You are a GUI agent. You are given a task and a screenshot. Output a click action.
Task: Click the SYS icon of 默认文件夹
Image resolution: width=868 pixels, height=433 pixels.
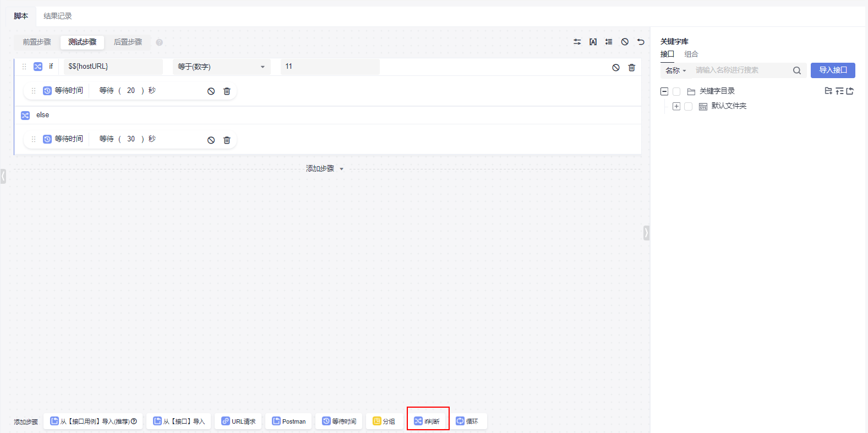[703, 107]
